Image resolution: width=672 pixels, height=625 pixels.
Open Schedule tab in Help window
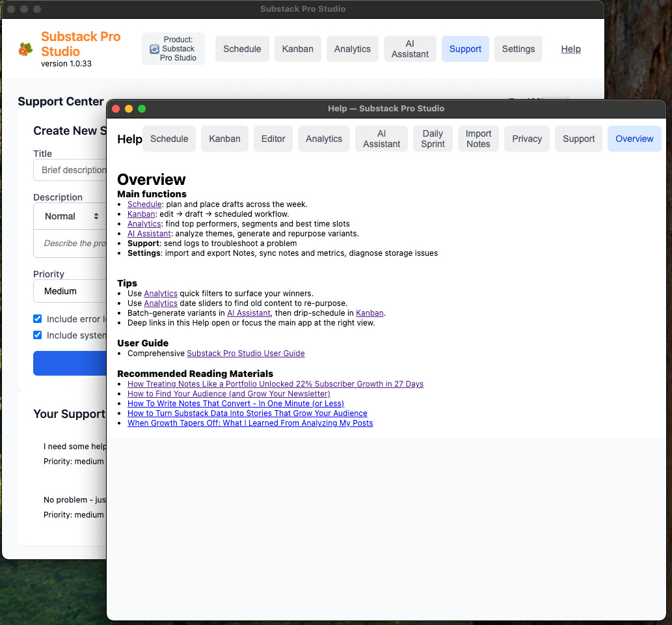[x=169, y=139]
